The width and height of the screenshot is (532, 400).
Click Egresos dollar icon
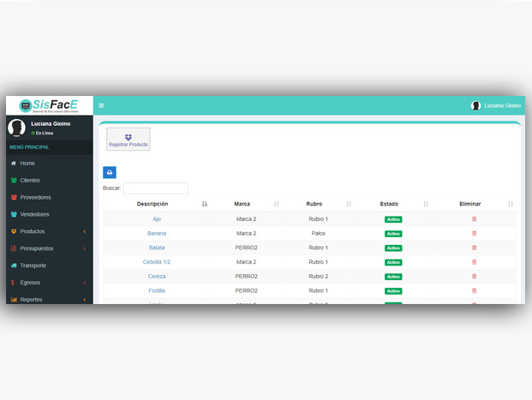pos(13,283)
